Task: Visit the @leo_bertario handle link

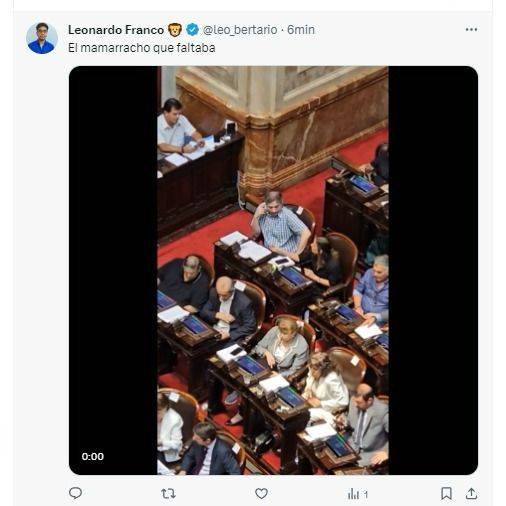Action: (x=240, y=30)
